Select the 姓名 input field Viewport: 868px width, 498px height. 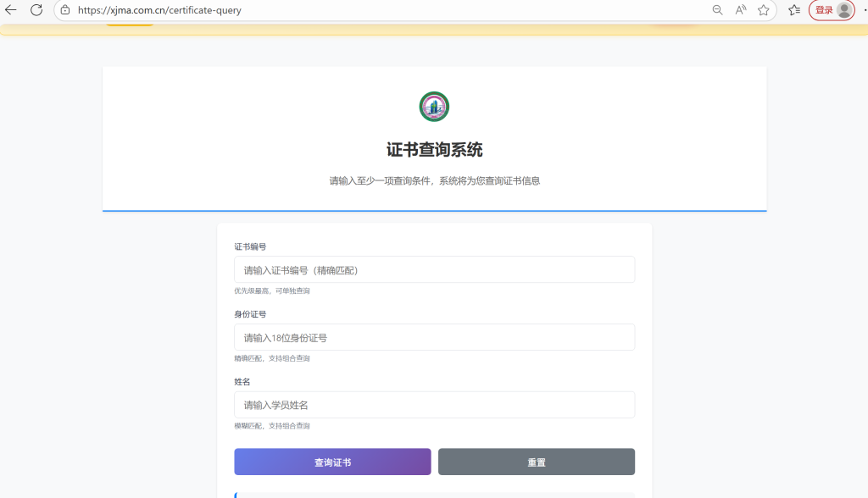(x=434, y=405)
